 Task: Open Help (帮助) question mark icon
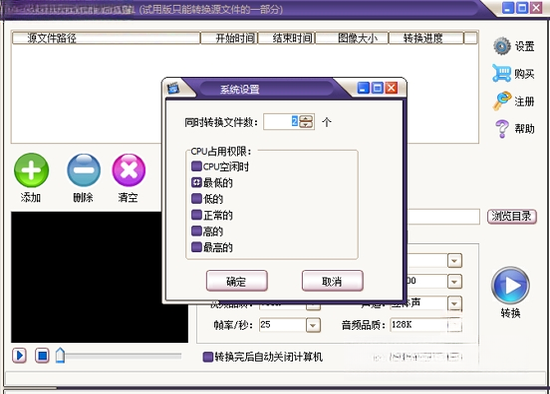click(502, 128)
